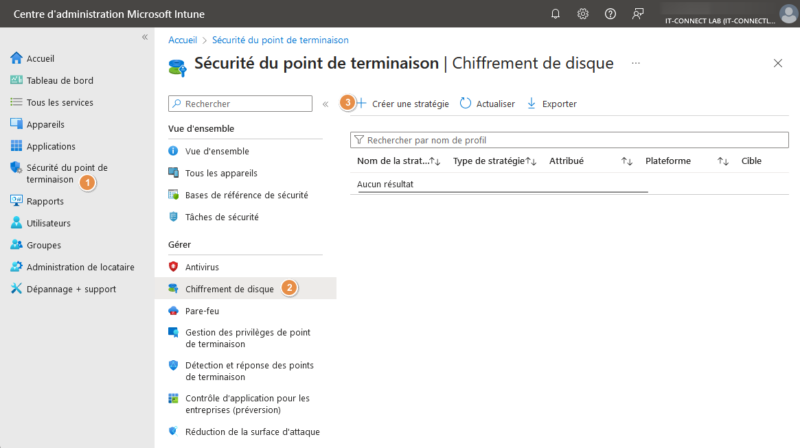Click the Sécurité du point de terminaison shield icon
This screenshot has height=448, width=800.
coord(16,167)
